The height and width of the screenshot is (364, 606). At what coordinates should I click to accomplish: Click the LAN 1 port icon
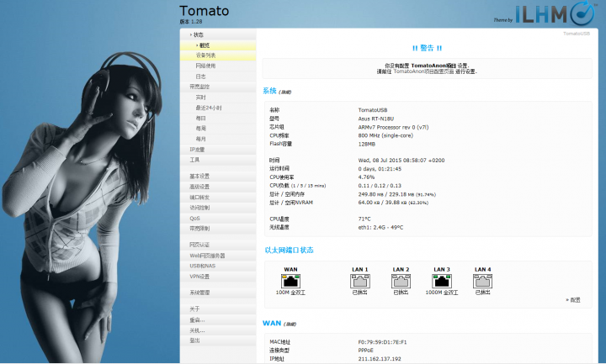(x=360, y=281)
